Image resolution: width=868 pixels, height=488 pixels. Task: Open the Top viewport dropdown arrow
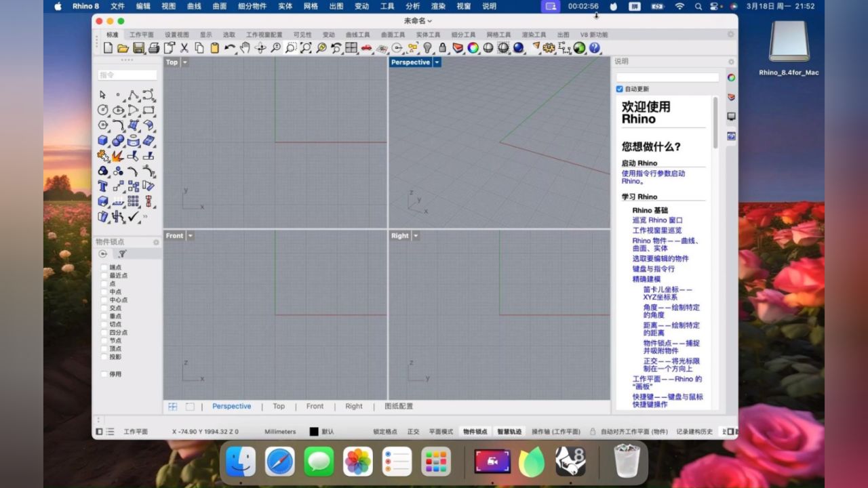[185, 62]
